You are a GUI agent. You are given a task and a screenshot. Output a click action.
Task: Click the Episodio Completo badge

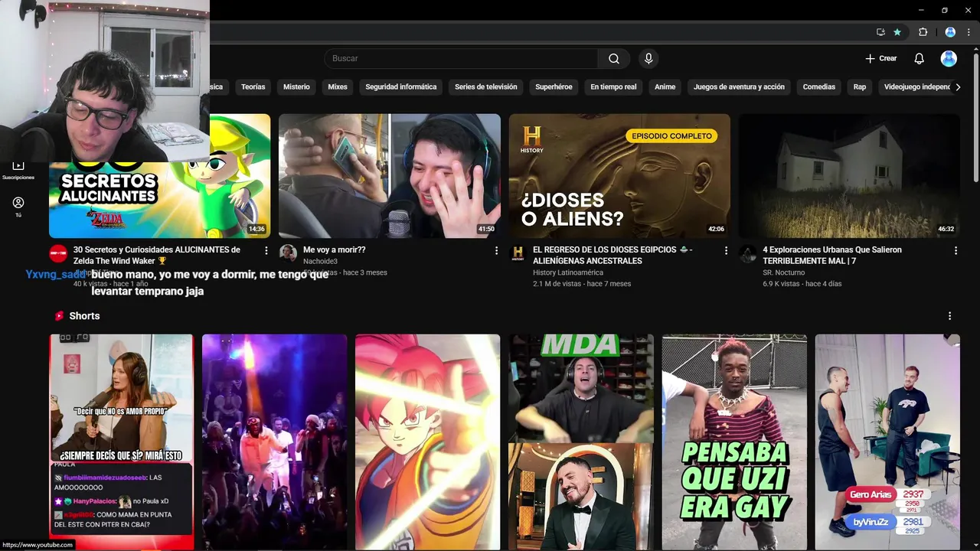pos(671,136)
